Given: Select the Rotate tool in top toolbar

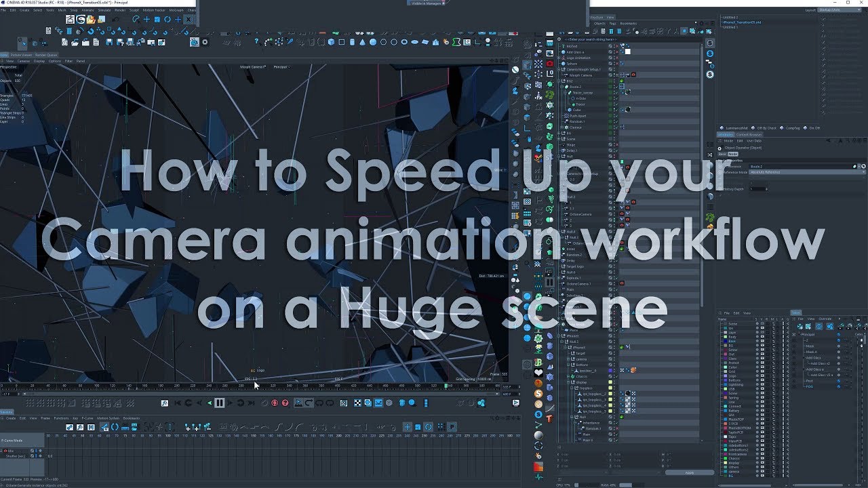Looking at the screenshot, I should [x=167, y=19].
